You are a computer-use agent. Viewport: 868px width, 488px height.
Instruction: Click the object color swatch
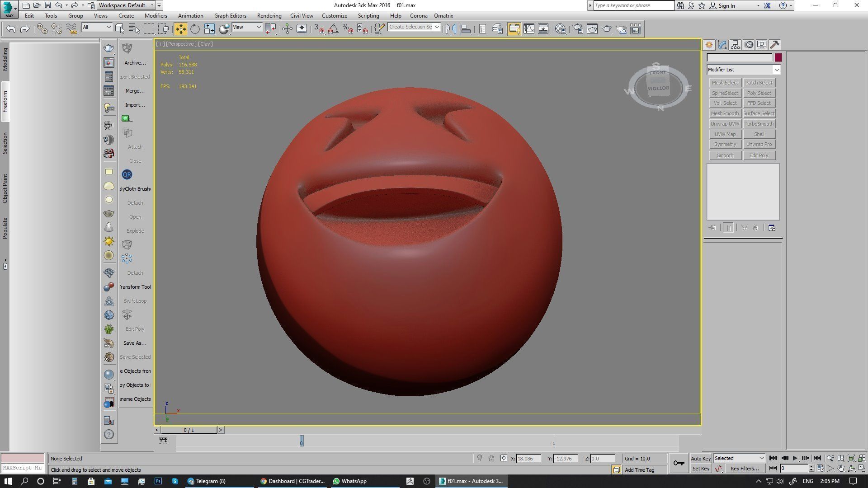click(x=778, y=57)
